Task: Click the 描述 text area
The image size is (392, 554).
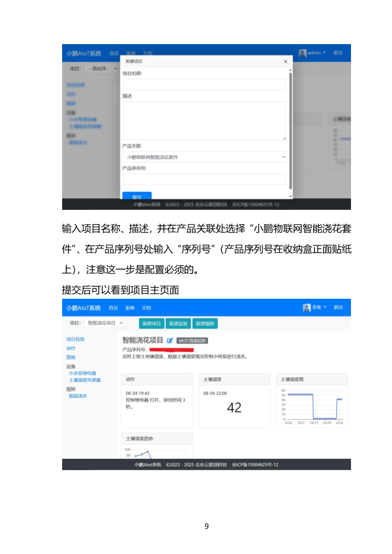Action: [204, 120]
